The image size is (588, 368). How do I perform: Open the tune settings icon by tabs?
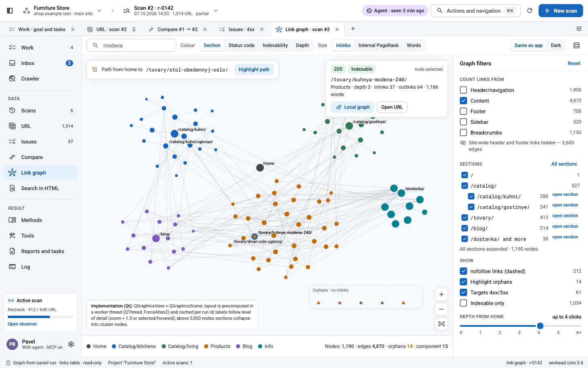tap(579, 29)
